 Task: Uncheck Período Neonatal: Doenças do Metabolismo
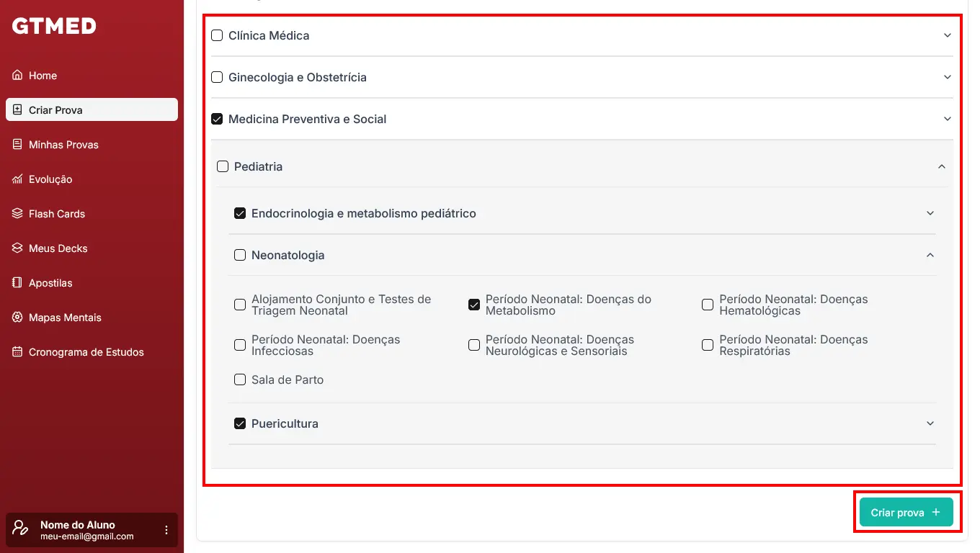[474, 305]
